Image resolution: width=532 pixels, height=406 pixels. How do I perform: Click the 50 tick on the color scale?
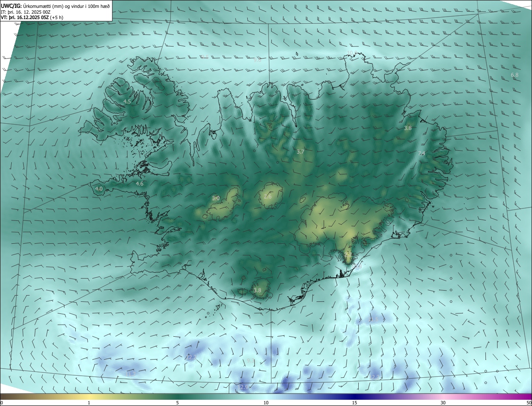click(529, 403)
